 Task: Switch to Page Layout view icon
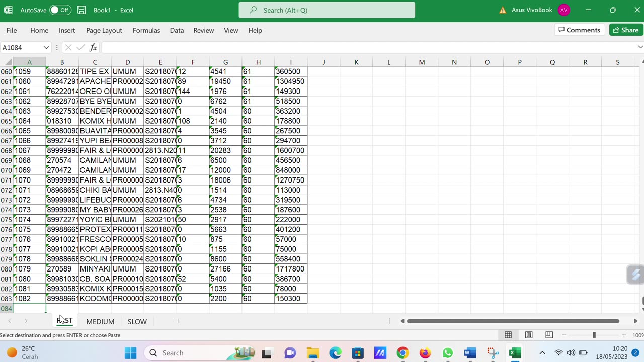(x=529, y=335)
